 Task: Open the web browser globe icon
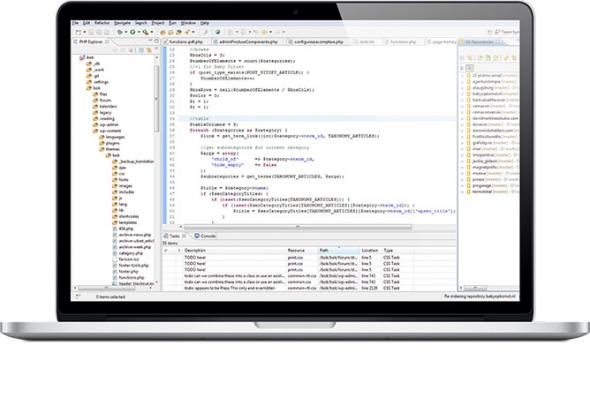pyautogui.click(x=217, y=32)
